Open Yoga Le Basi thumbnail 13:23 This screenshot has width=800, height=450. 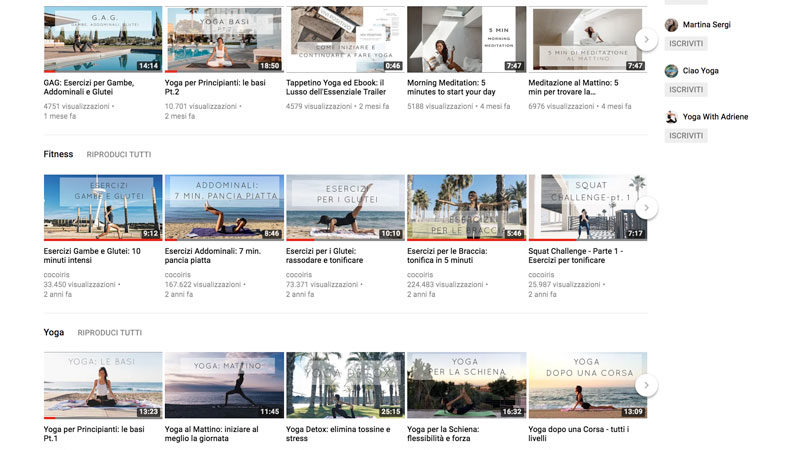tap(103, 385)
